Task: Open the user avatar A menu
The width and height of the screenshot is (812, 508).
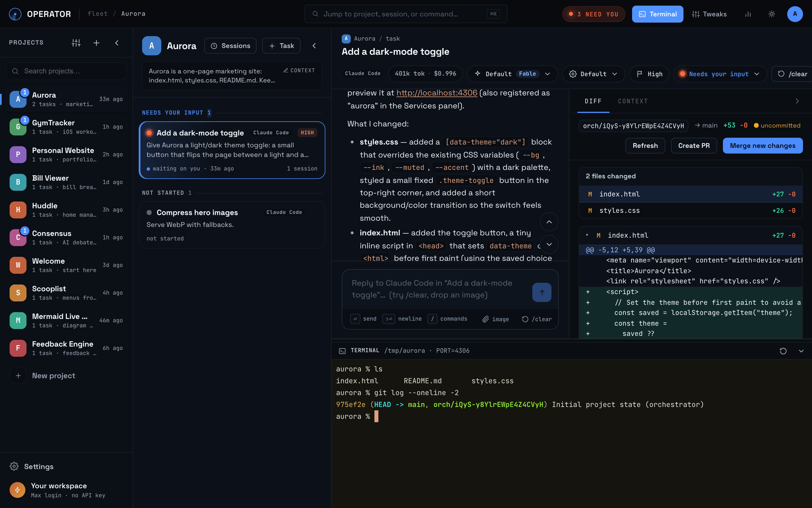Action: (x=795, y=14)
